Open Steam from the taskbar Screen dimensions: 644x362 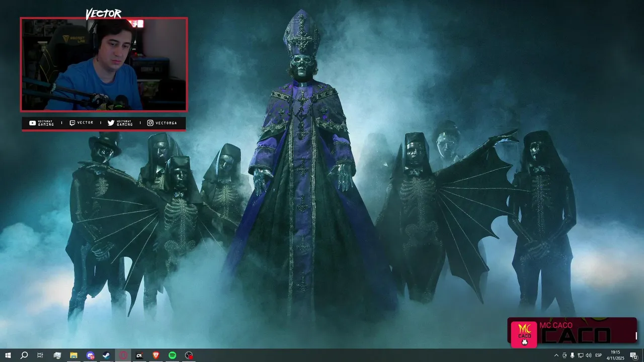tap(107, 355)
